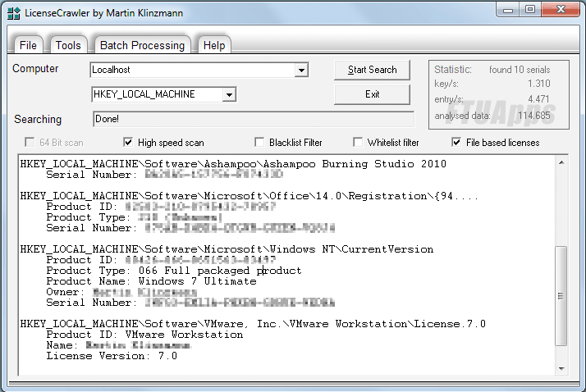Uncheck File based licenses

pyautogui.click(x=456, y=142)
